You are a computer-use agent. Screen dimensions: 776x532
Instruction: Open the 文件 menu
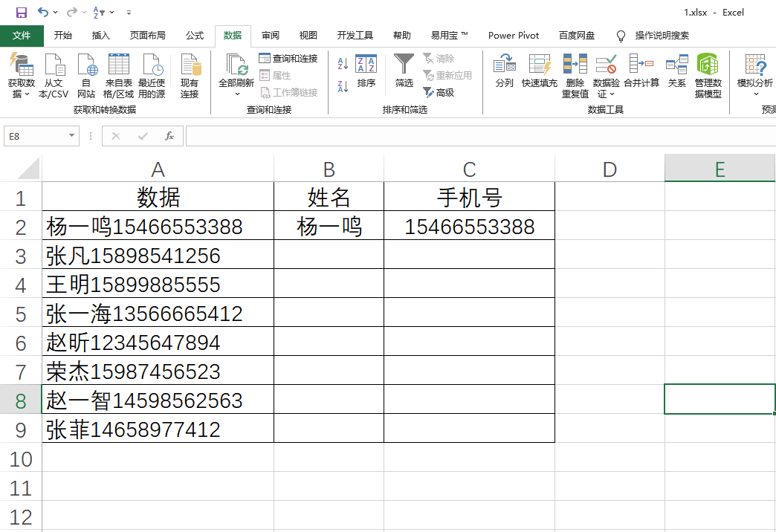[22, 36]
